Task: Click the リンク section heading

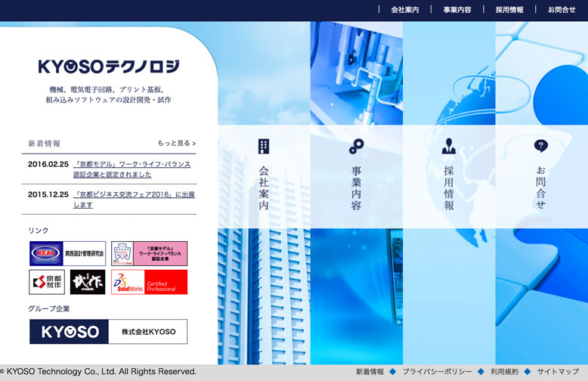Action: click(39, 231)
